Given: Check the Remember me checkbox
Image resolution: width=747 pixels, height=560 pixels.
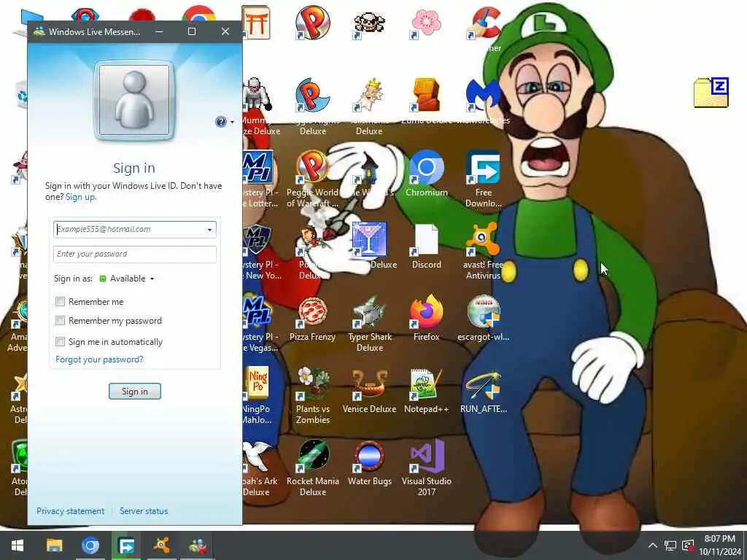Looking at the screenshot, I should point(60,301).
